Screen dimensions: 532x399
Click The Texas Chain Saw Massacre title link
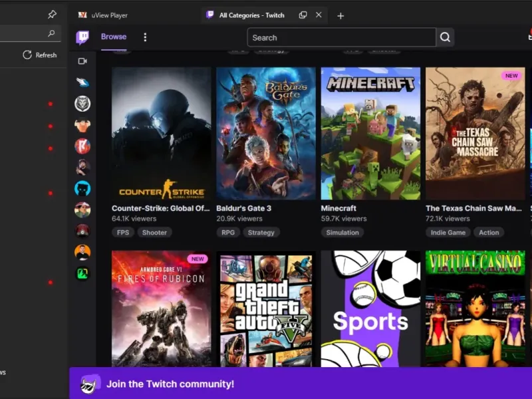pyautogui.click(x=473, y=208)
